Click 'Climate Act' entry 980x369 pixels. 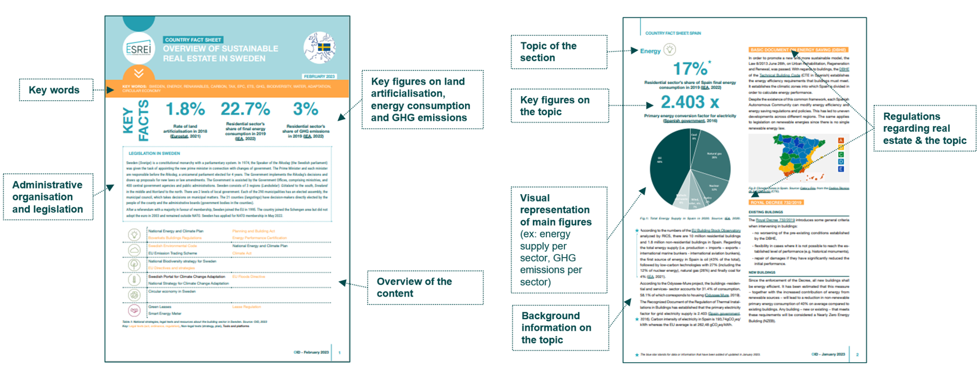click(242, 253)
